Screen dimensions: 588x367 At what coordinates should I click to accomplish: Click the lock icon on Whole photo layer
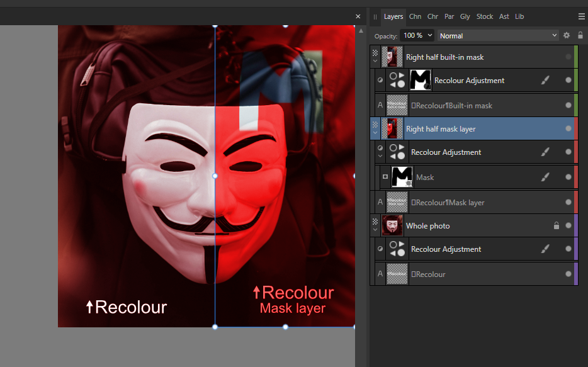557,225
